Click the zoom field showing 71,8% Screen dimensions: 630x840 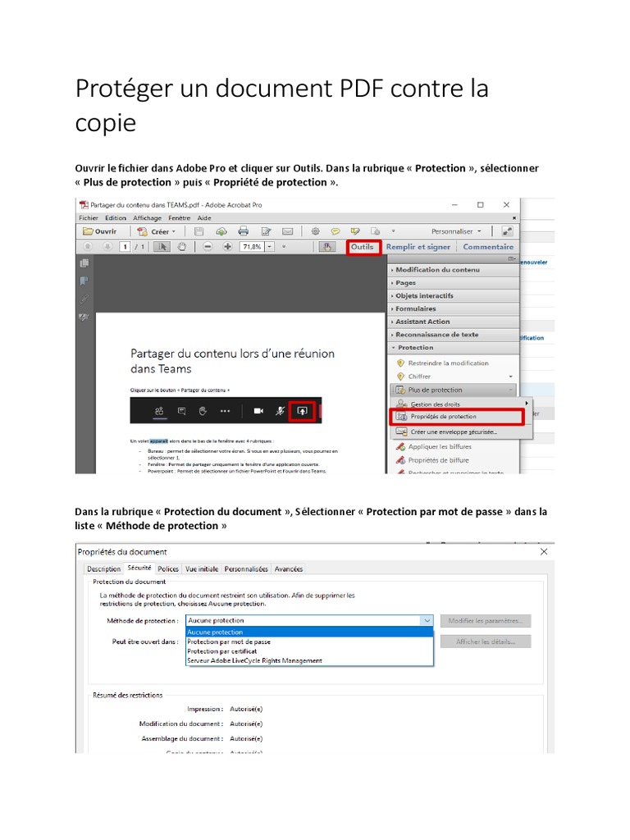(253, 246)
